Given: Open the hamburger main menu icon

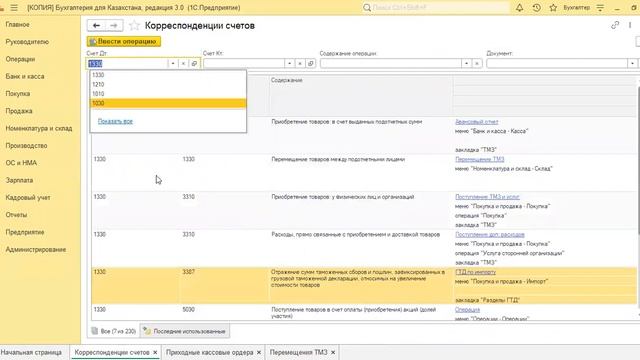Looking at the screenshot, I should pos(14,8).
